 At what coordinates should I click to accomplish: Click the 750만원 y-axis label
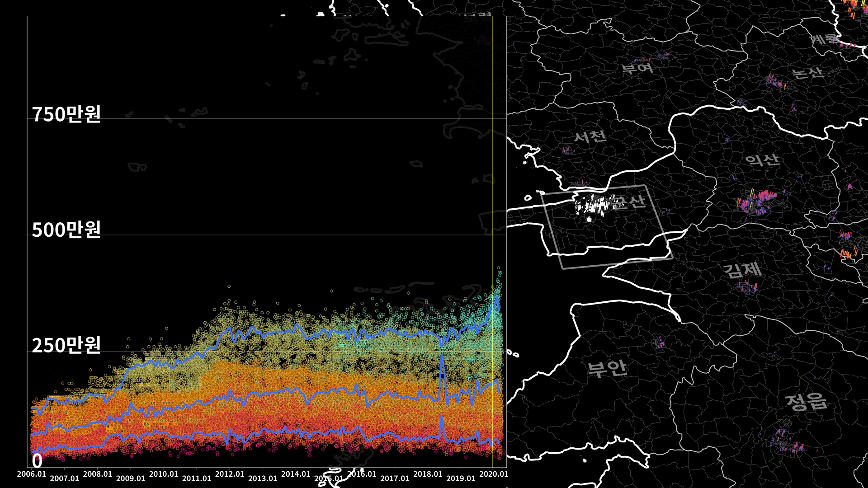(x=66, y=114)
